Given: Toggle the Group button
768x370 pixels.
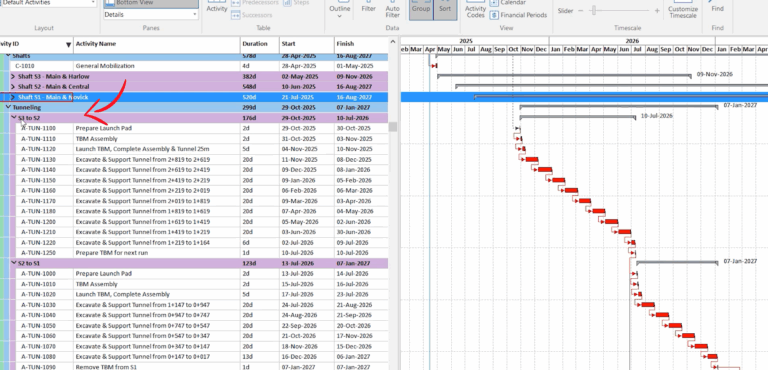Looking at the screenshot, I should click(421, 10).
